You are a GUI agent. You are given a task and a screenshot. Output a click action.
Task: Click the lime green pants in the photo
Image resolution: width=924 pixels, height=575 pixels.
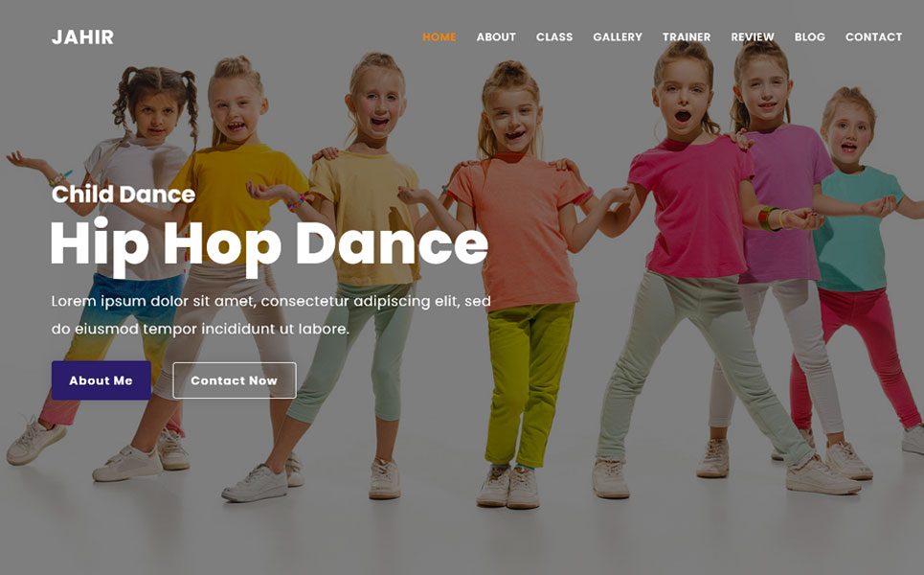click(528, 383)
